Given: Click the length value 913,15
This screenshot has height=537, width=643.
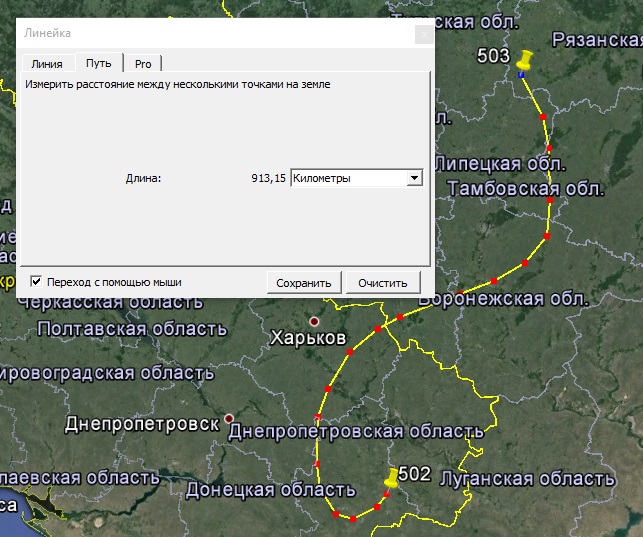Looking at the screenshot, I should pyautogui.click(x=268, y=178).
